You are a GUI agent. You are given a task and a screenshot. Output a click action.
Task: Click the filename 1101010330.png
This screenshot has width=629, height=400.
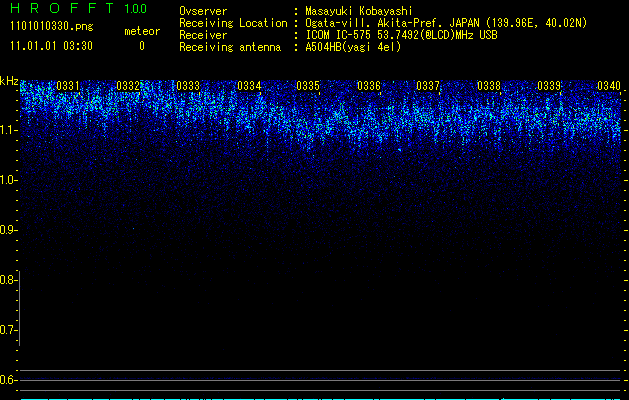click(52, 26)
